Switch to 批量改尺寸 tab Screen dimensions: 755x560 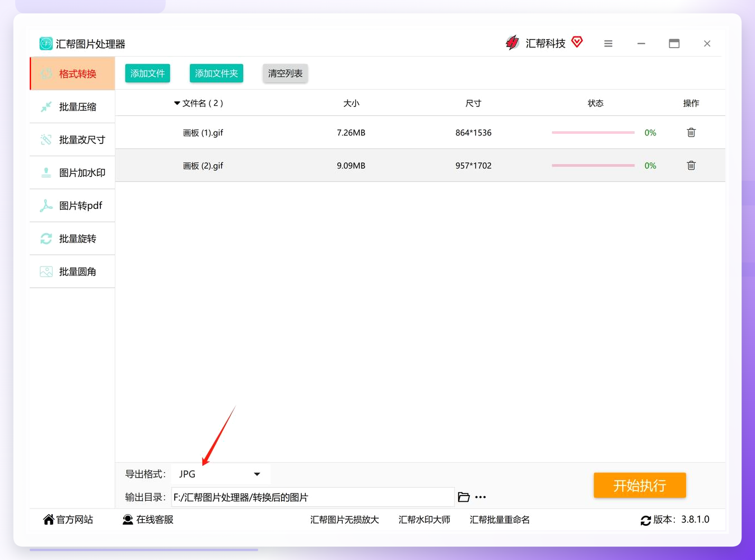tap(72, 139)
